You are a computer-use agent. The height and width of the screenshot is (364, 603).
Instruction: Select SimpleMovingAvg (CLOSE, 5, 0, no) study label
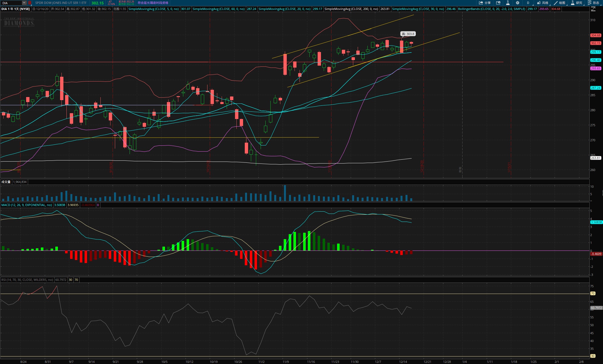pyautogui.click(x=154, y=9)
